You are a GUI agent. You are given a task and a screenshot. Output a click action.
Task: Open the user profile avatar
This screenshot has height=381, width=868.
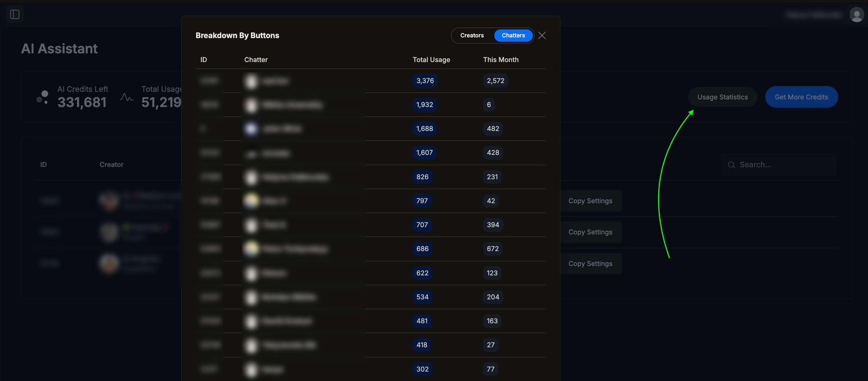856,15
